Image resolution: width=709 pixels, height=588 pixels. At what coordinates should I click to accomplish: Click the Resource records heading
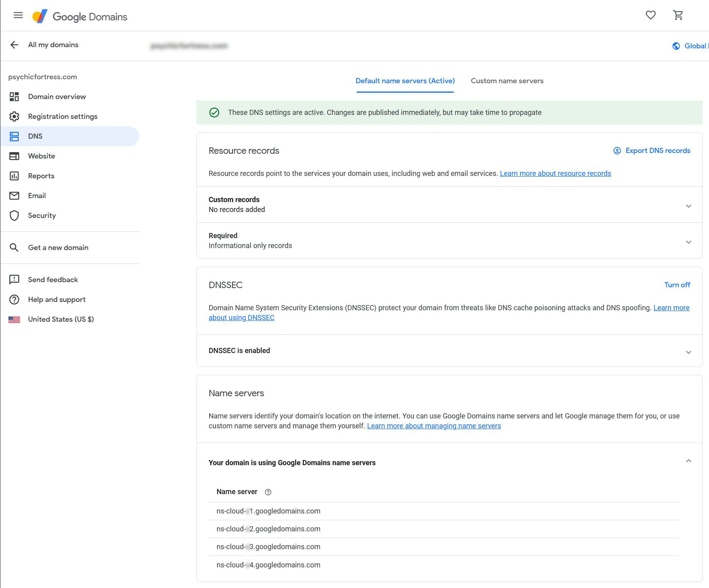pos(244,151)
